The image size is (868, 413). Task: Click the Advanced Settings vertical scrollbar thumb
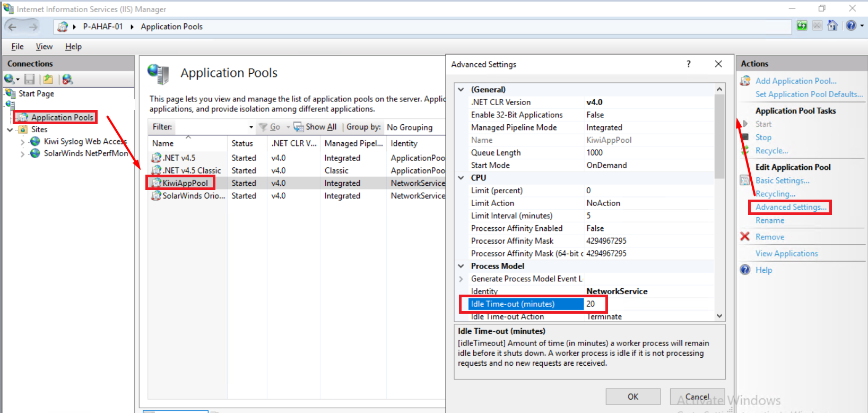pyautogui.click(x=719, y=136)
